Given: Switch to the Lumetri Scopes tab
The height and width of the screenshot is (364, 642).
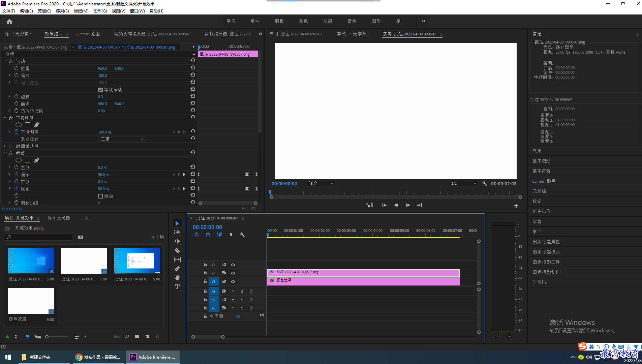Looking at the screenshot, I should click(88, 34).
